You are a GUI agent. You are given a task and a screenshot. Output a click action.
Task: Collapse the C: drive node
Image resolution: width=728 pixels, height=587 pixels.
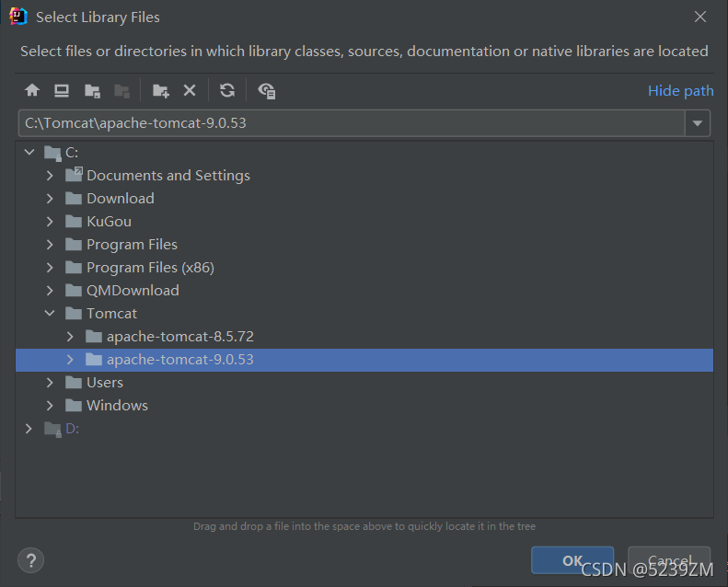[x=29, y=152]
